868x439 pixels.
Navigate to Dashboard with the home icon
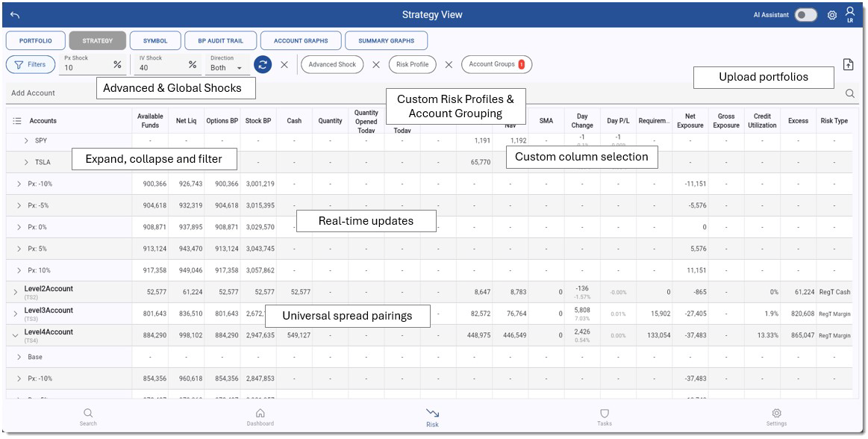260,414
